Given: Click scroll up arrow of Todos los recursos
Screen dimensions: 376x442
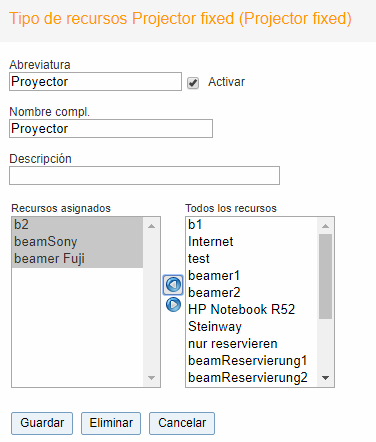Looking at the screenshot, I should pyautogui.click(x=325, y=226).
